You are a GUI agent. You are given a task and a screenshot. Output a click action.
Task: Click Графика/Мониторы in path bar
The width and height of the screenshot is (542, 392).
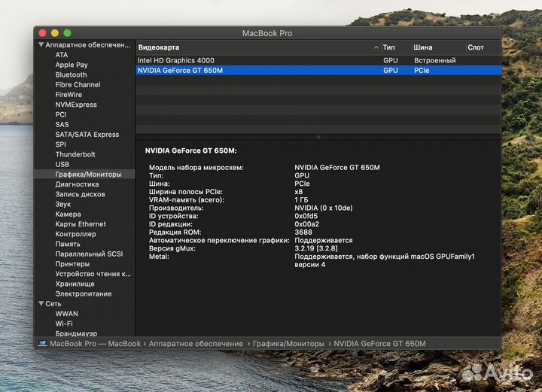click(288, 344)
